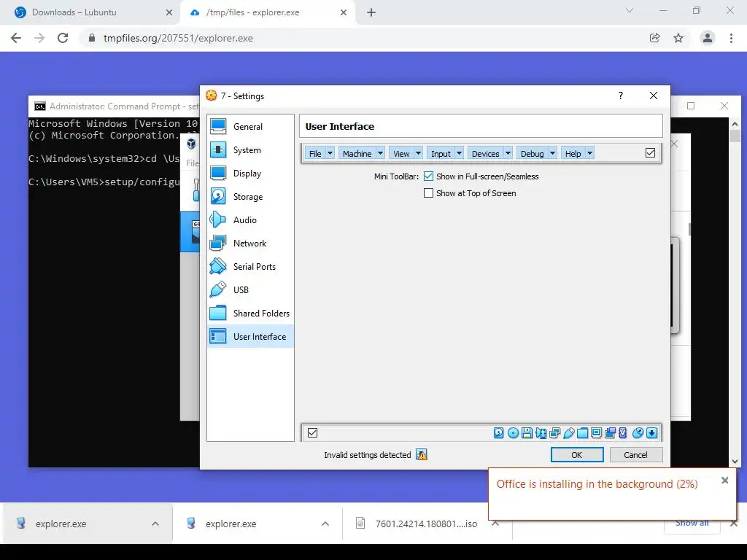Bookmark this page with the star icon
747x560 pixels.
tap(678, 38)
